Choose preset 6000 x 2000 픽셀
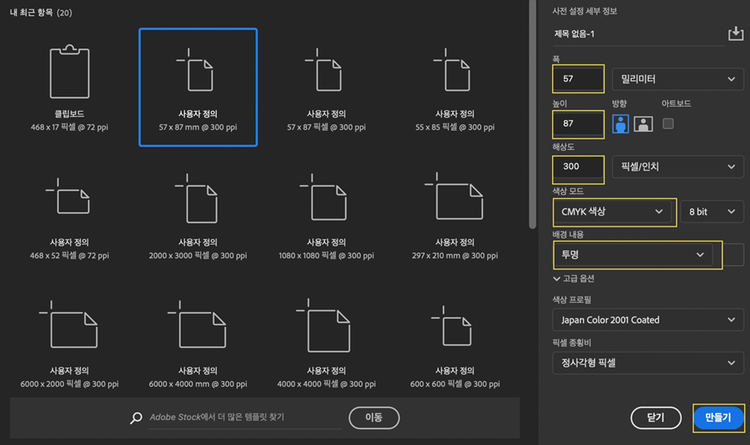The height and width of the screenshot is (445, 750). 69,344
